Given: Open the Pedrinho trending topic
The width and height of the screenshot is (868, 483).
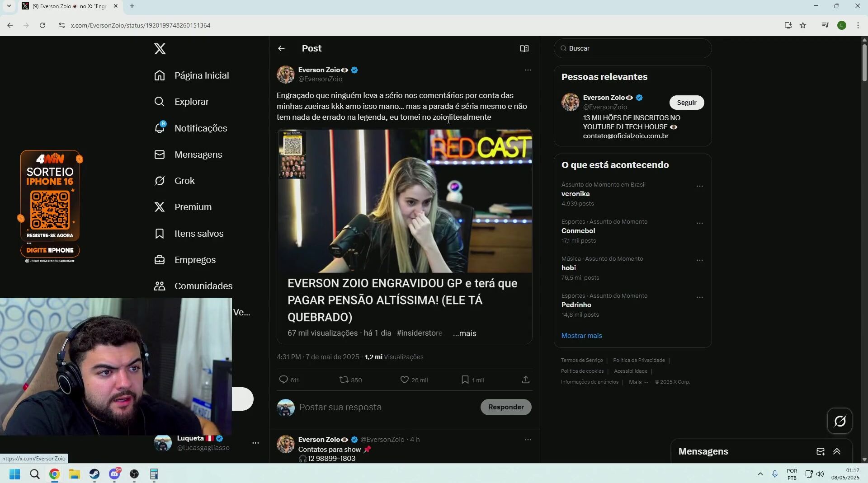Looking at the screenshot, I should [x=576, y=305].
